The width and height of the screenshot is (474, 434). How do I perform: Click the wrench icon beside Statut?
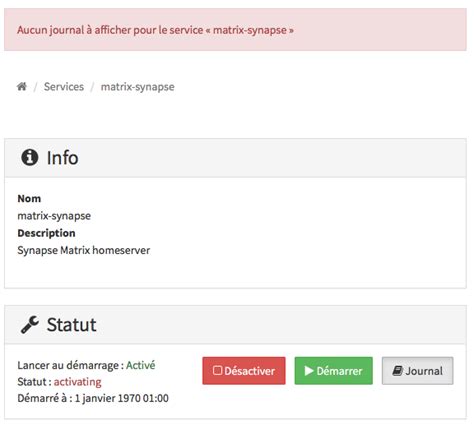tap(30, 325)
